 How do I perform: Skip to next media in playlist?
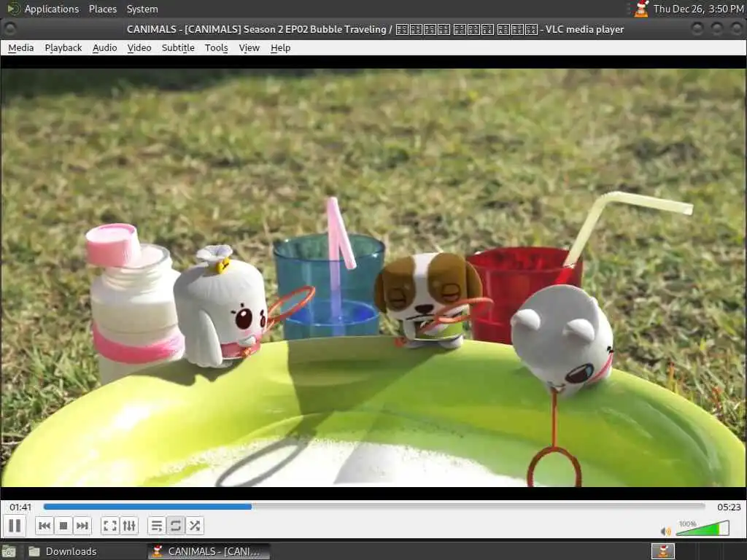click(82, 526)
